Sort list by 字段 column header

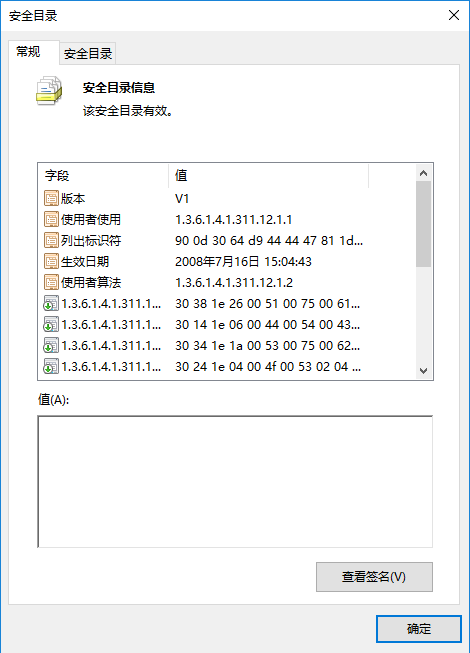coord(103,175)
